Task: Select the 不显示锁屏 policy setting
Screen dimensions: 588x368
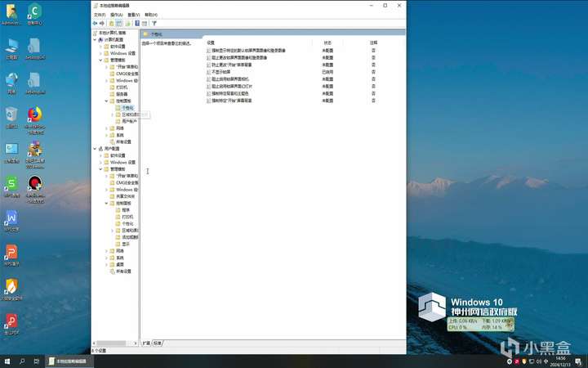Action: point(220,72)
